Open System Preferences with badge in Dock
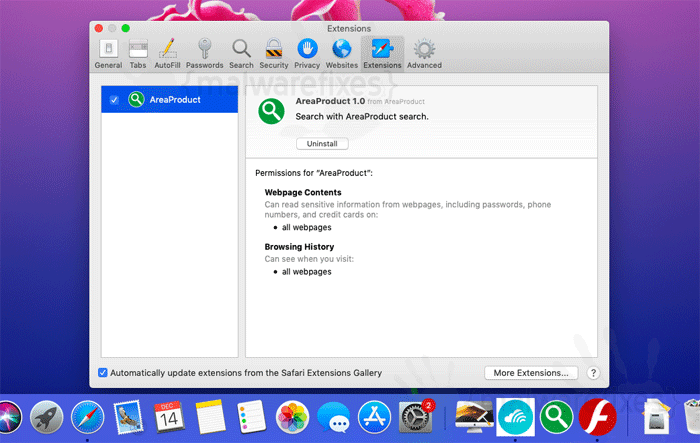The width and height of the screenshot is (700, 443). pyautogui.click(x=416, y=417)
